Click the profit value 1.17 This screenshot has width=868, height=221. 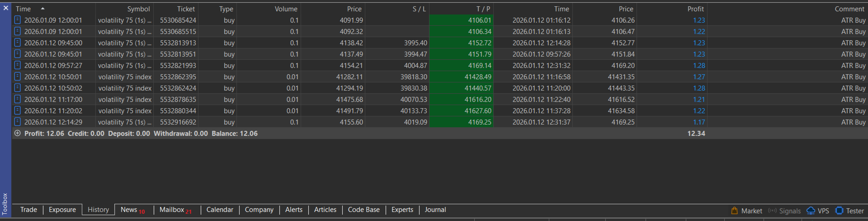tap(699, 122)
